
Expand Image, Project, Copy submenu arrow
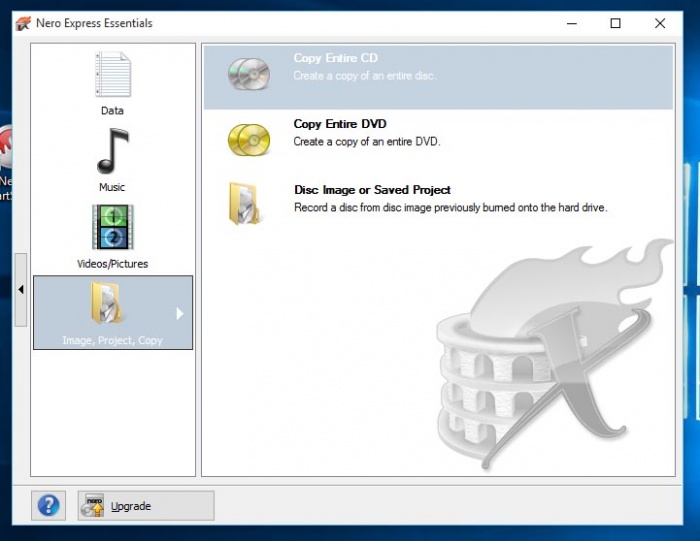tap(179, 314)
